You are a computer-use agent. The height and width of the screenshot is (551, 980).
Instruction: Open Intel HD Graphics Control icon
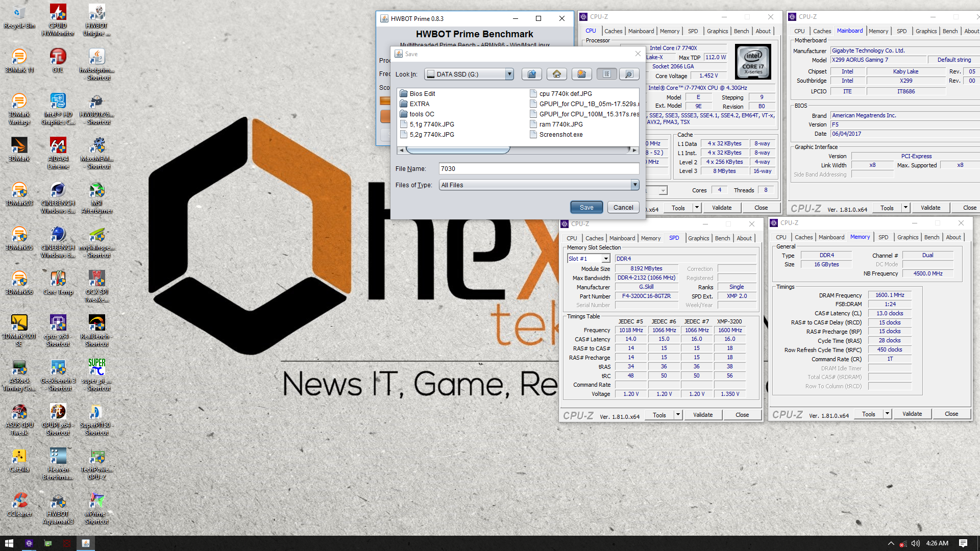pyautogui.click(x=58, y=109)
